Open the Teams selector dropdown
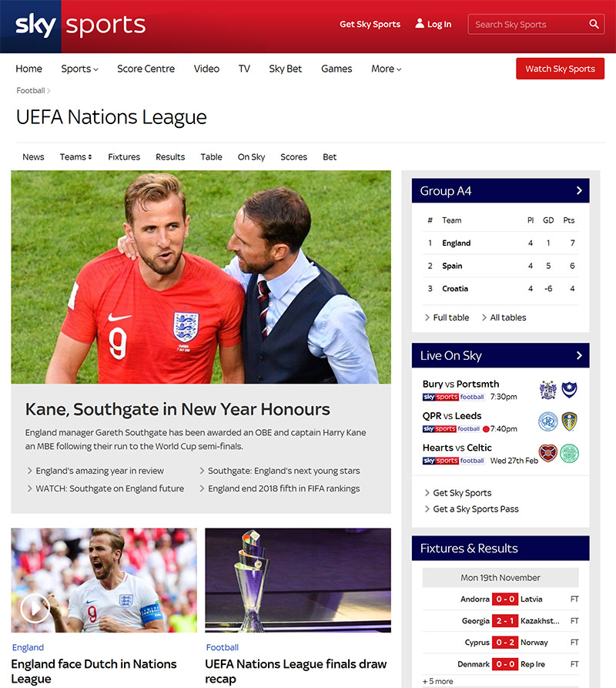 coord(76,157)
